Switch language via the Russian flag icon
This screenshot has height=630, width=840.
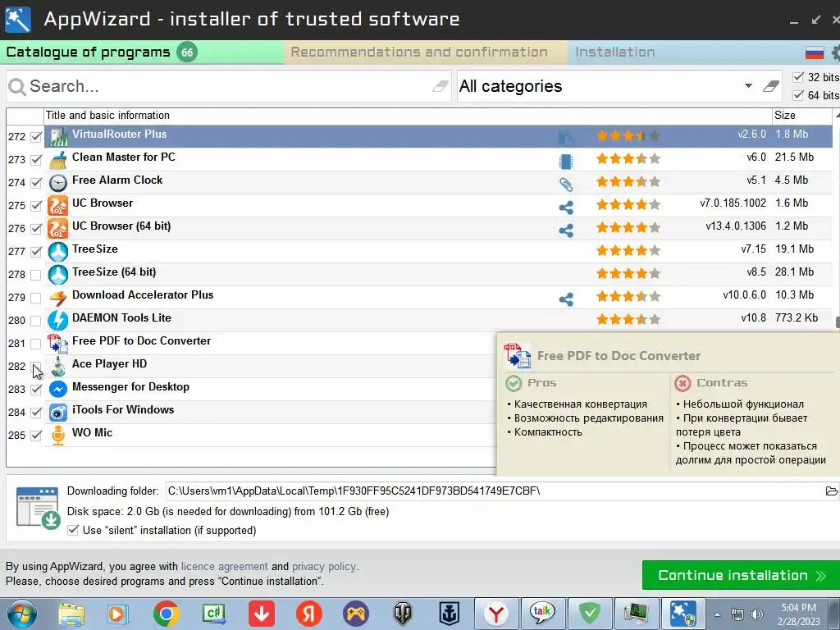[x=815, y=52]
